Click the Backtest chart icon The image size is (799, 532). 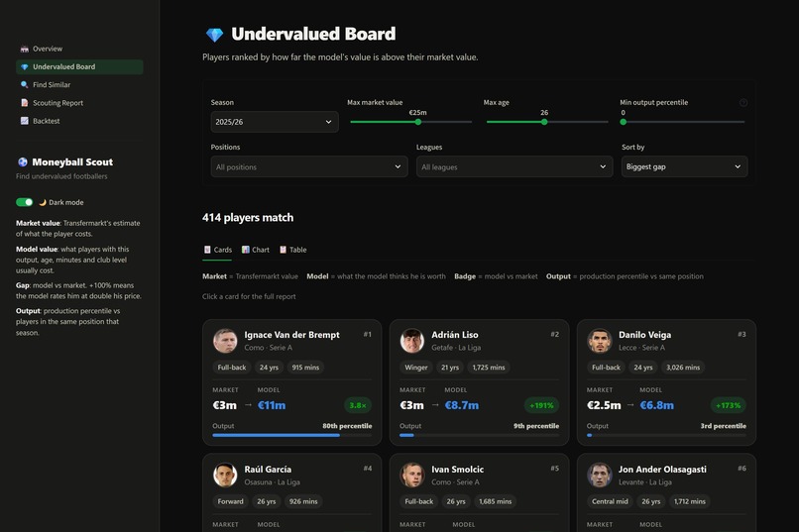point(25,121)
